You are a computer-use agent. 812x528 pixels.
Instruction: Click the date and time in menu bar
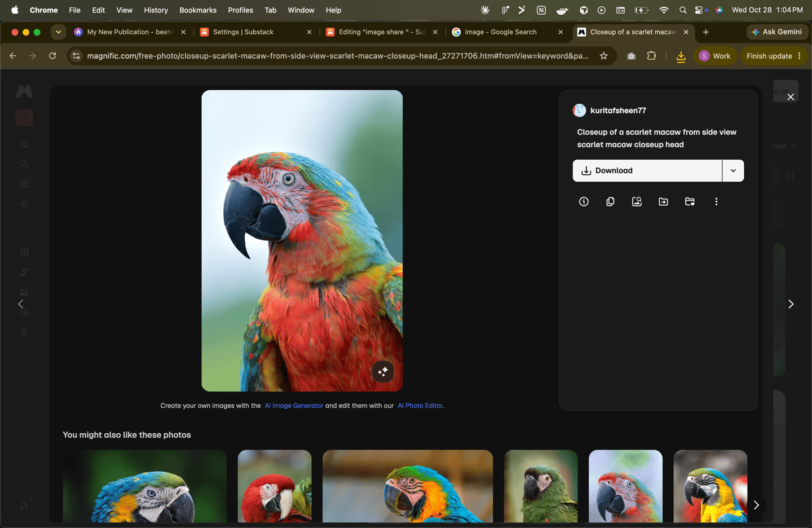point(767,10)
